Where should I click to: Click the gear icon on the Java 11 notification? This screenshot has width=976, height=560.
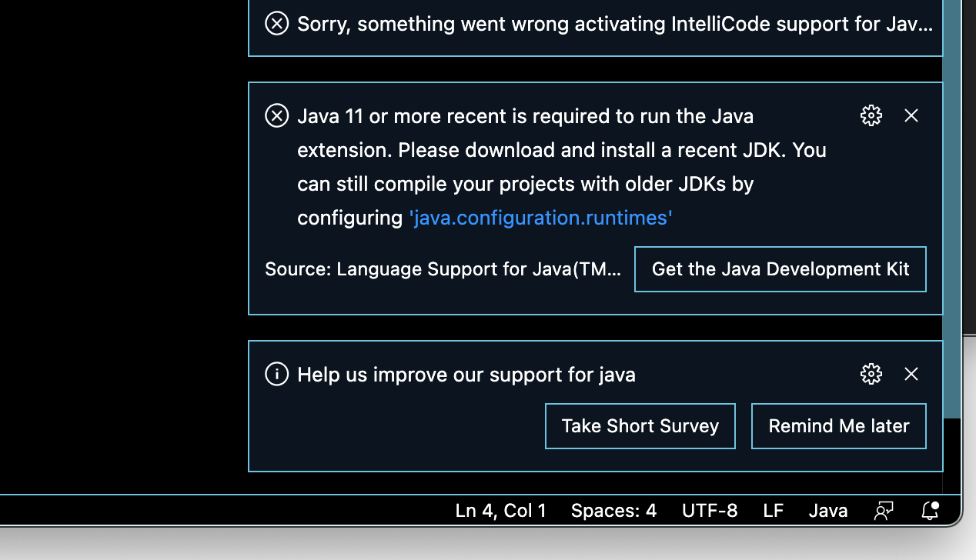(871, 115)
